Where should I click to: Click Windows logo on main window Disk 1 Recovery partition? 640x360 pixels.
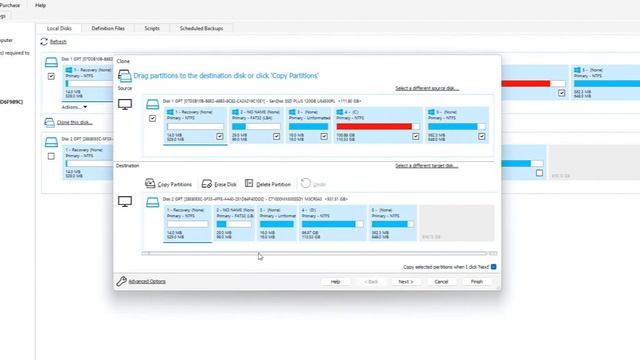69,70
